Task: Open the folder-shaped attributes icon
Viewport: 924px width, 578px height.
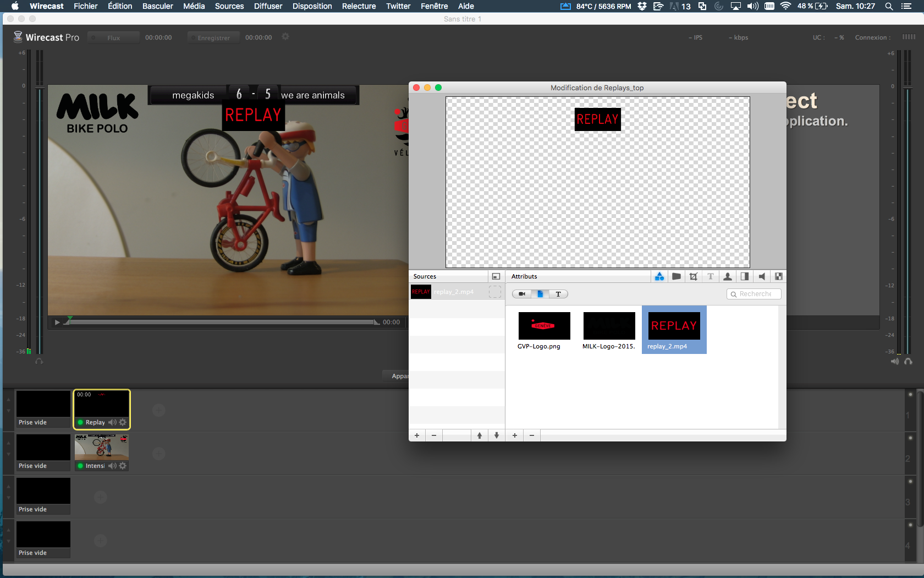Action: point(676,276)
